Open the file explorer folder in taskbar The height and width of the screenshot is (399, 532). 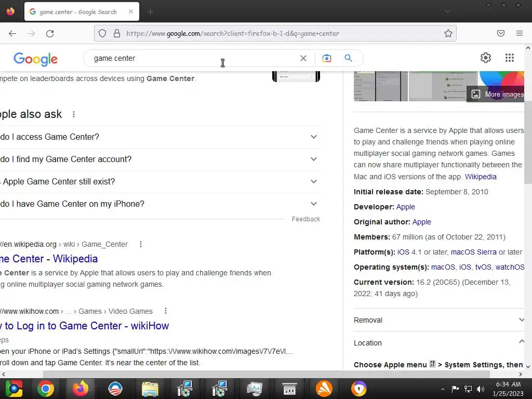click(150, 389)
